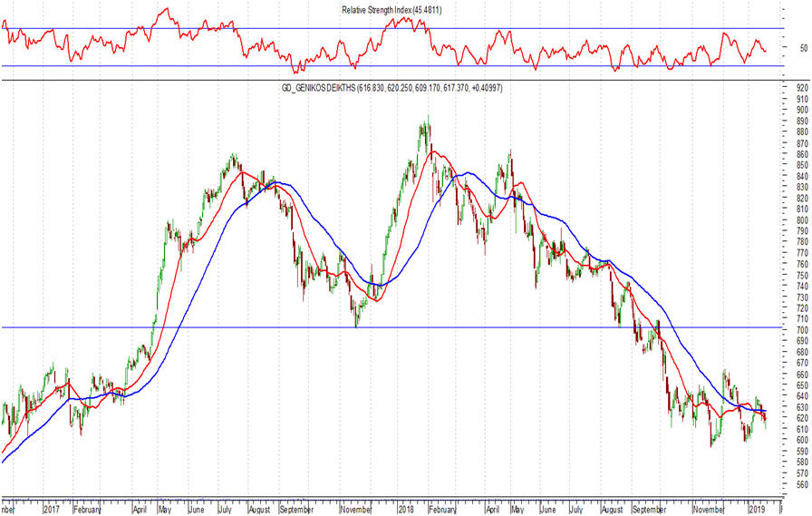Select the 700 price axis label
Image resolution: width=812 pixels, height=516 pixels.
click(x=802, y=330)
